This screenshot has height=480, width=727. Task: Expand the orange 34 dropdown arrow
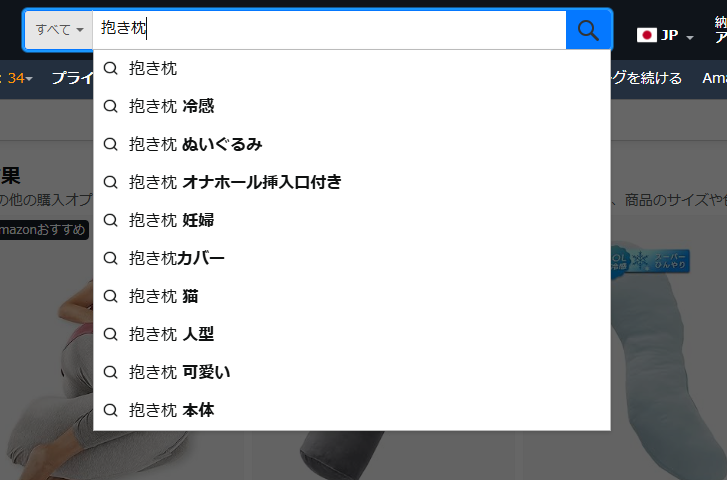pyautogui.click(x=29, y=79)
